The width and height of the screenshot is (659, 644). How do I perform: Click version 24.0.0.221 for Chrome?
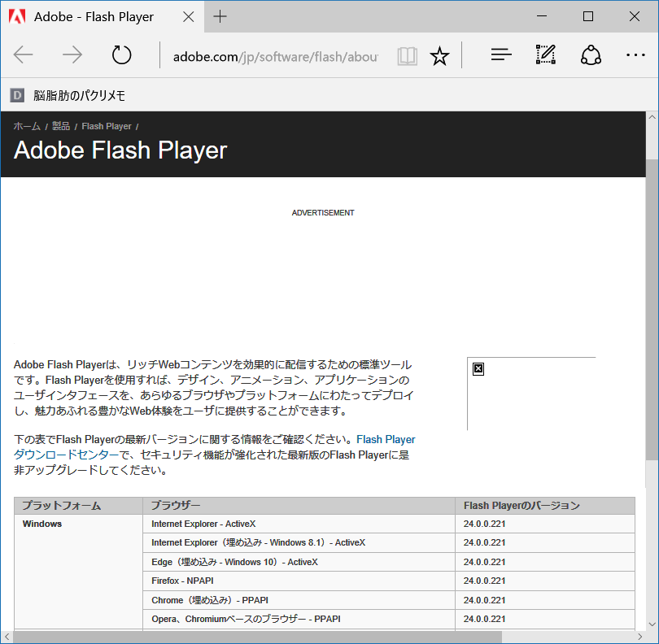[x=484, y=600]
